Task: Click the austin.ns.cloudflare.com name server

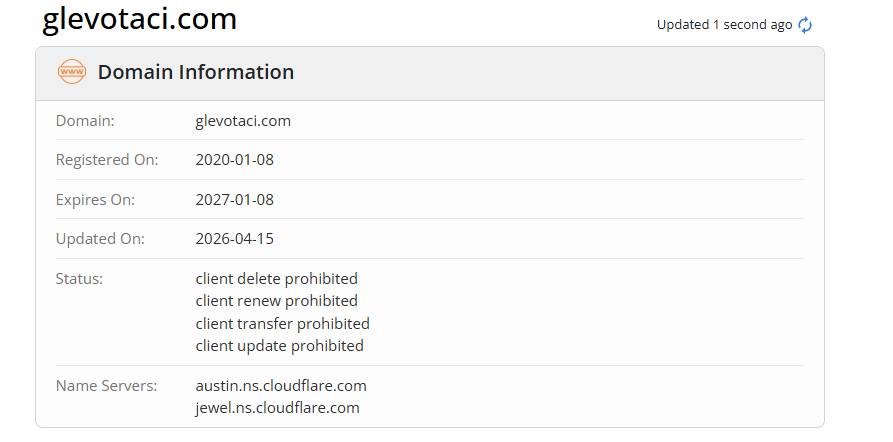Action: 281,385
